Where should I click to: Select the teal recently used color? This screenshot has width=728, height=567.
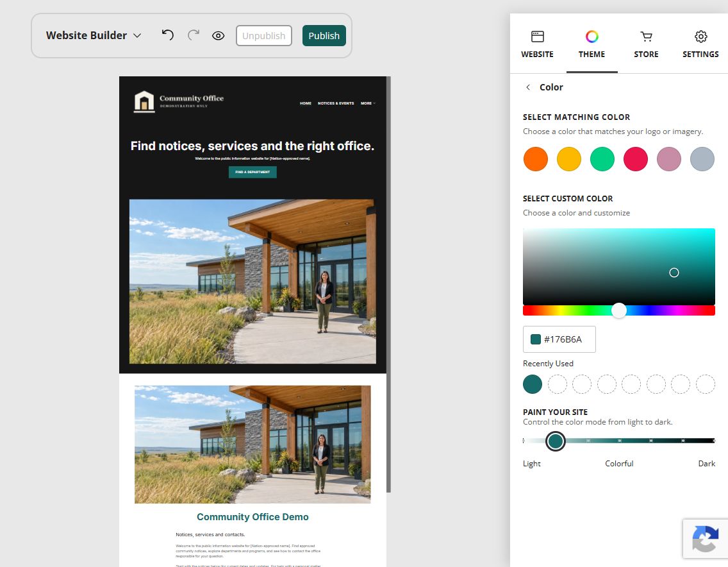click(533, 384)
